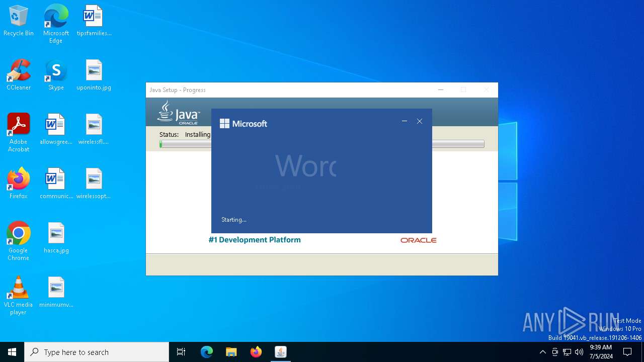Launch Google Chrome desktop shortcut

coord(19,241)
